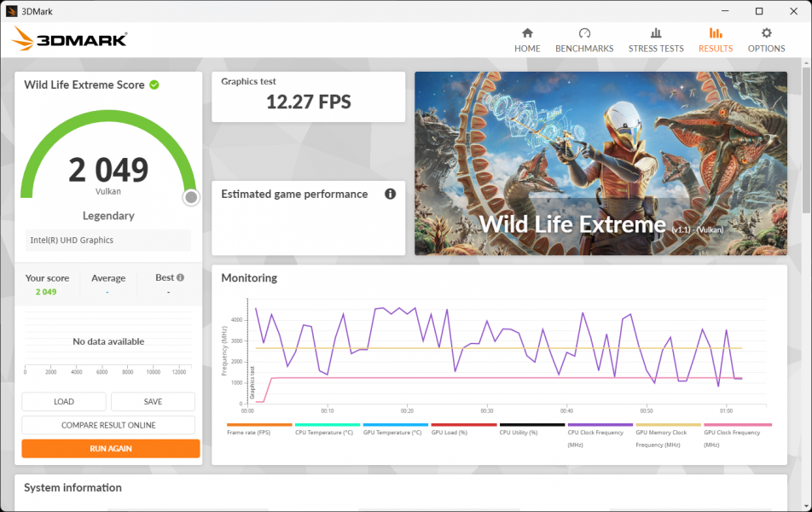The width and height of the screenshot is (812, 512).
Task: Click the info icon beside Estimated game performance
Action: 390,194
